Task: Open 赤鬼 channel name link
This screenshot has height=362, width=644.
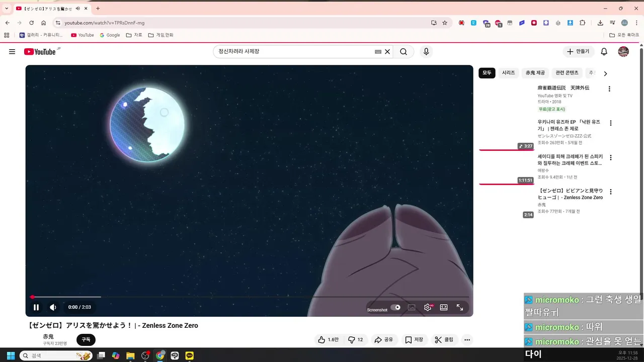Action: pos(48,336)
